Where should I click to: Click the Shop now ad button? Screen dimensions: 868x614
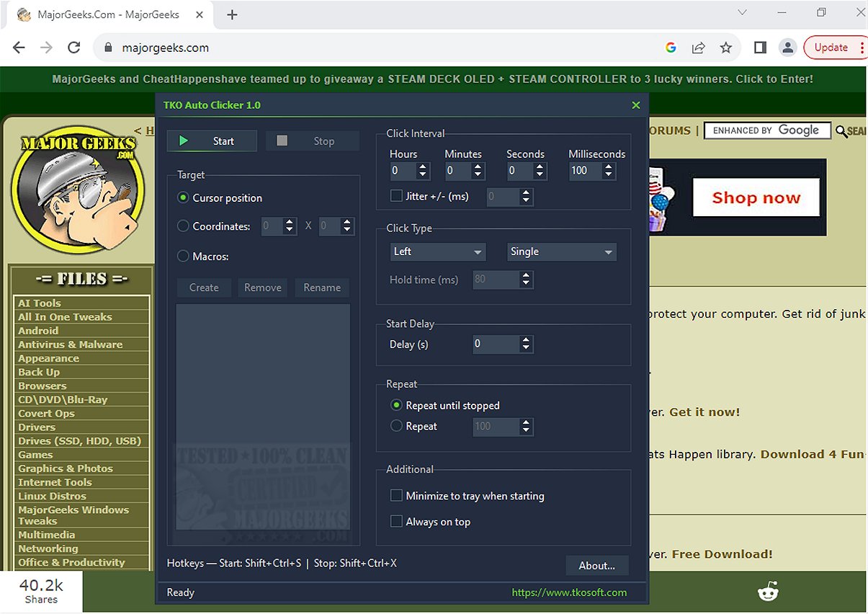point(756,198)
